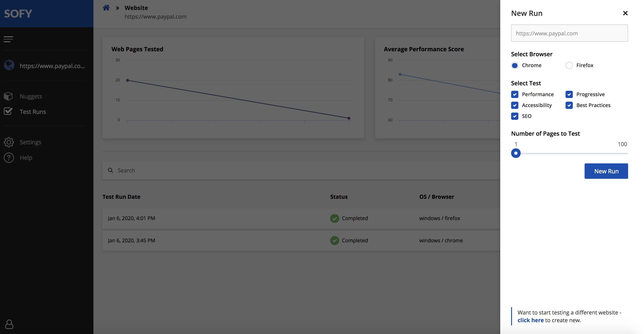This screenshot has height=334, width=644.
Task: Close the New Run panel
Action: pyautogui.click(x=625, y=13)
